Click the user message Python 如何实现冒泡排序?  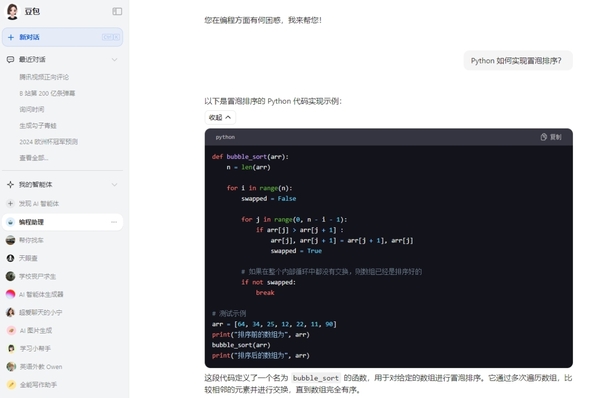pyautogui.click(x=518, y=60)
